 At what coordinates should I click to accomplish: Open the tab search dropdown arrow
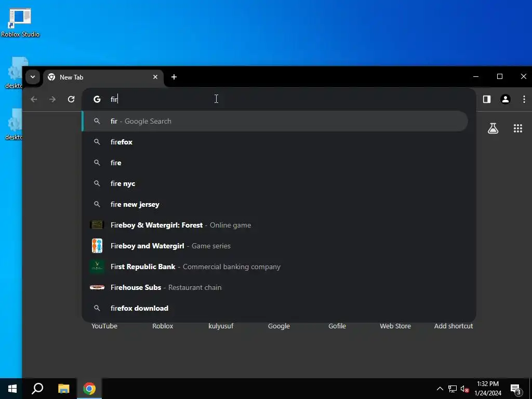(x=33, y=77)
